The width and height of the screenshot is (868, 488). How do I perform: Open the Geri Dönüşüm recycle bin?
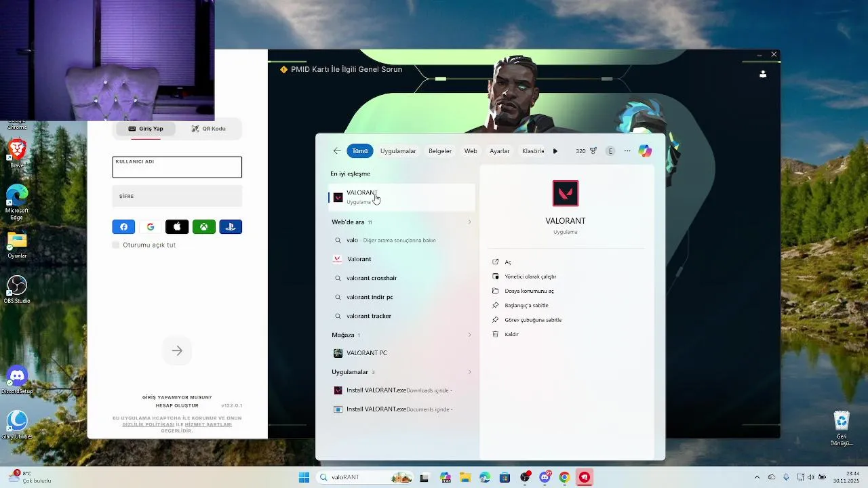pyautogui.click(x=842, y=428)
